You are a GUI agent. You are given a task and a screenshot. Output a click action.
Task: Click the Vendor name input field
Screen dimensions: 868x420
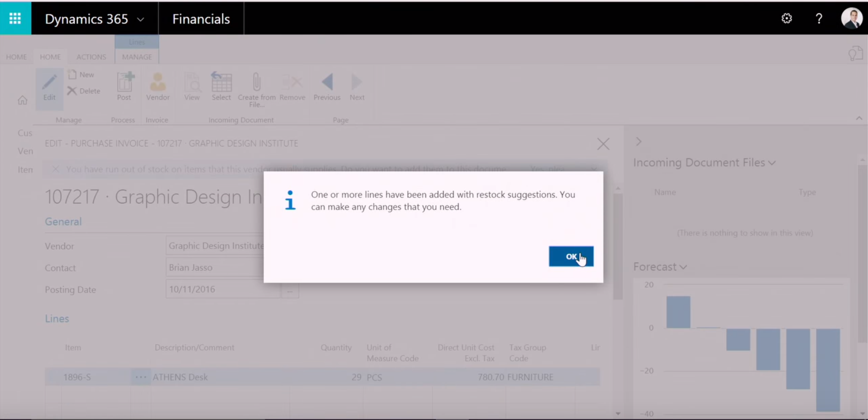click(215, 246)
